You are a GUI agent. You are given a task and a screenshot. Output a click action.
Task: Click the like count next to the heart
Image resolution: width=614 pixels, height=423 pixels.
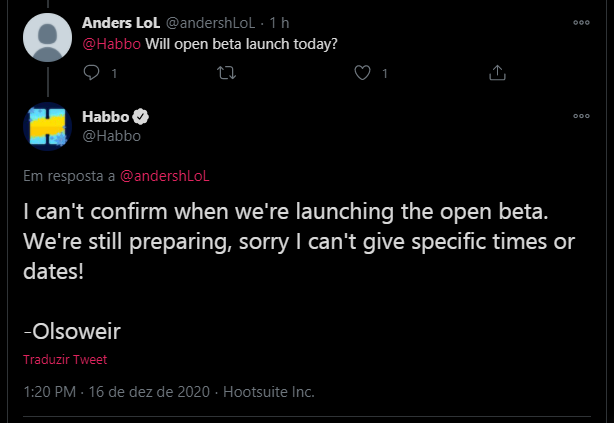coord(385,73)
